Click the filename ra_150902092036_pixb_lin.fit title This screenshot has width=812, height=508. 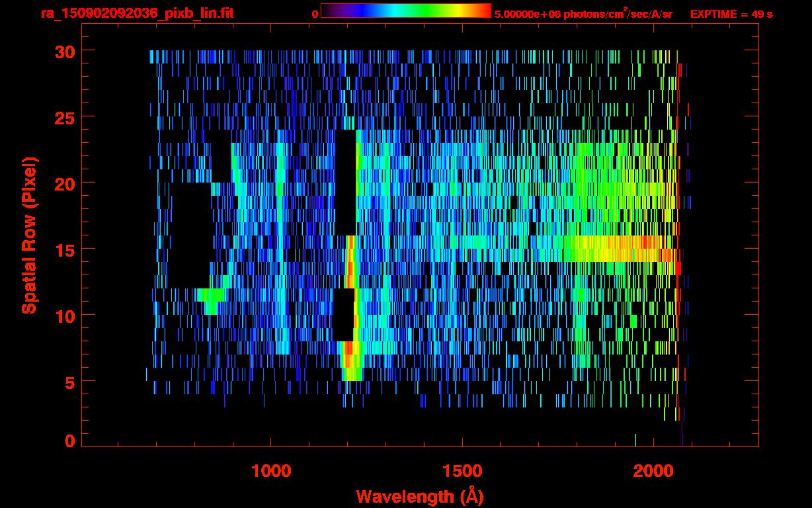tap(137, 13)
